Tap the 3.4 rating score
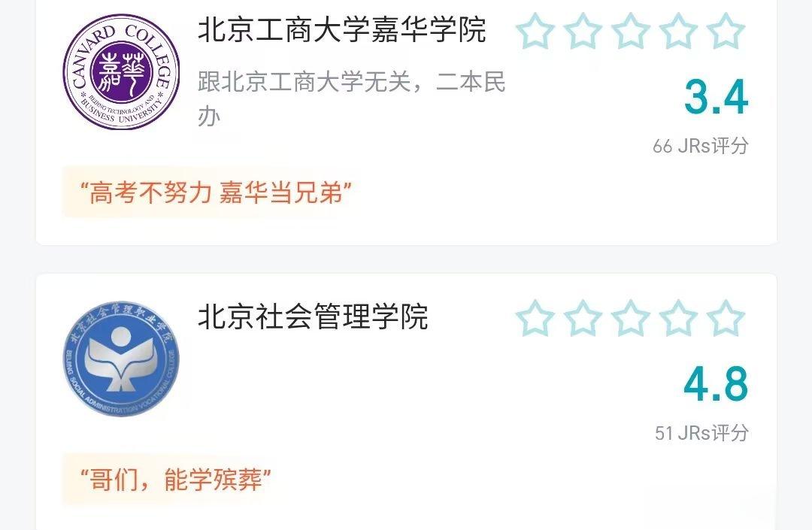Screen dimensions: 812x530 (717, 97)
